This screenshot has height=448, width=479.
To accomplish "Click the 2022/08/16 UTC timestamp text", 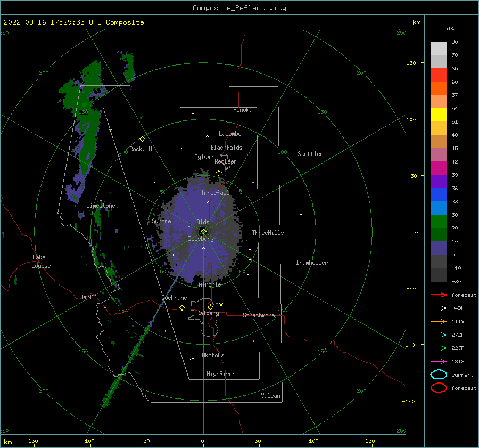I will tap(74, 22).
